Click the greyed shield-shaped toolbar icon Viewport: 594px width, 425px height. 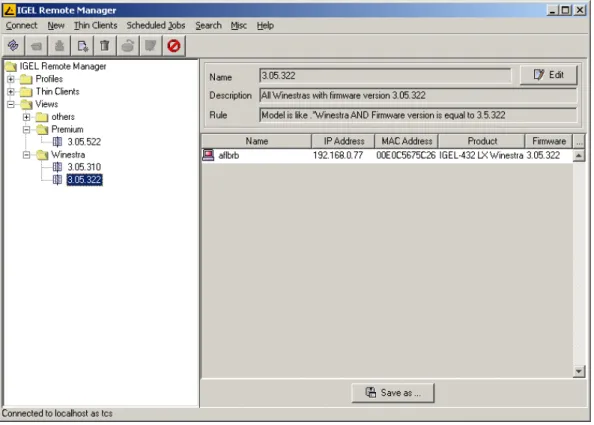pyautogui.click(x=151, y=46)
